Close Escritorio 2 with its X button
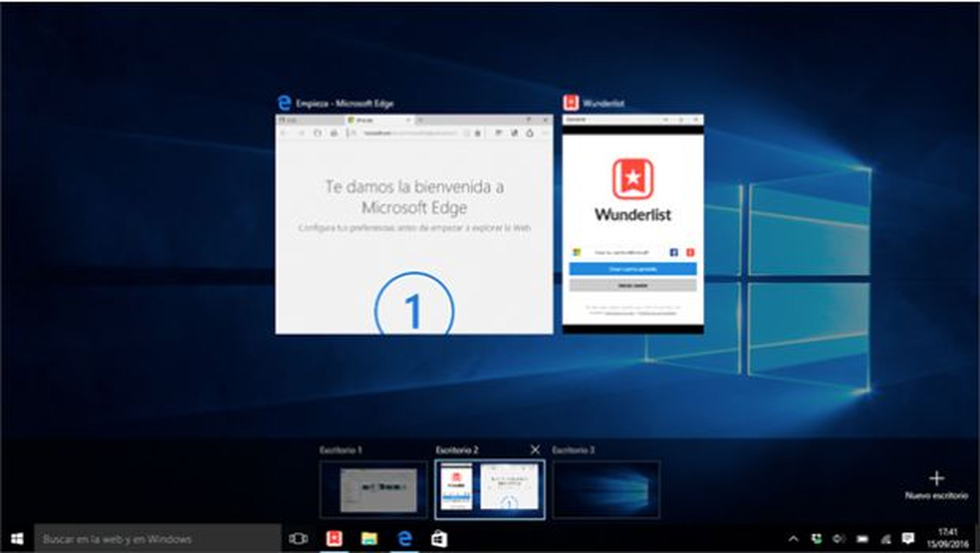 (535, 450)
